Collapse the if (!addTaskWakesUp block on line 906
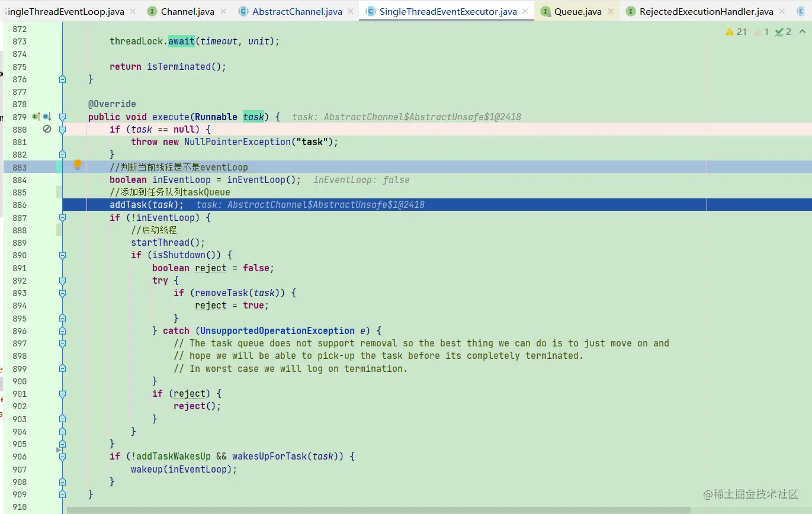Viewport: 812px width, 514px height. point(62,457)
